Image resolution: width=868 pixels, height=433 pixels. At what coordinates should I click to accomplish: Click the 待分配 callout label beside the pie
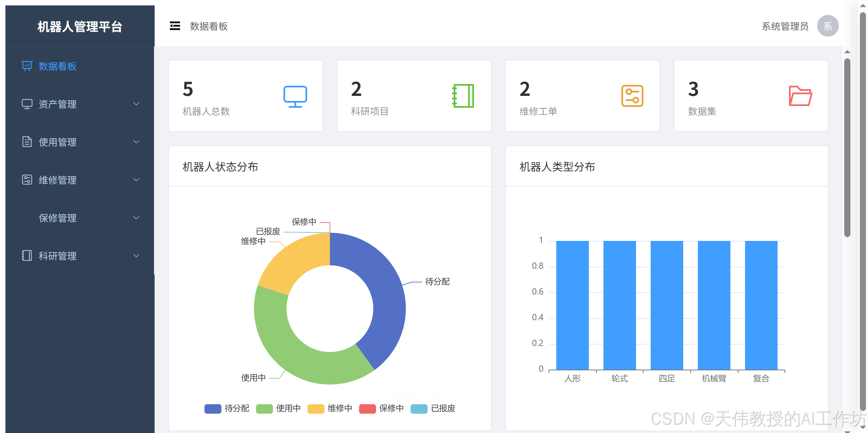pos(437,282)
